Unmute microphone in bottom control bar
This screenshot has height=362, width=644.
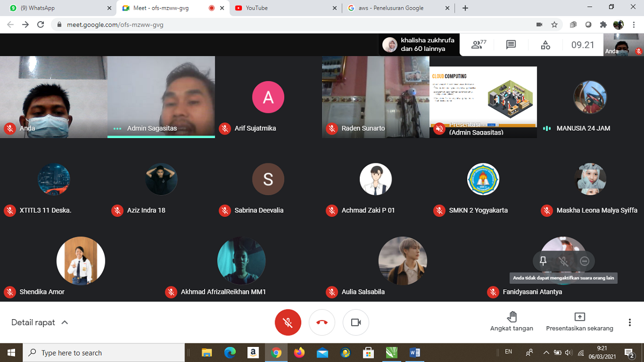(x=288, y=322)
